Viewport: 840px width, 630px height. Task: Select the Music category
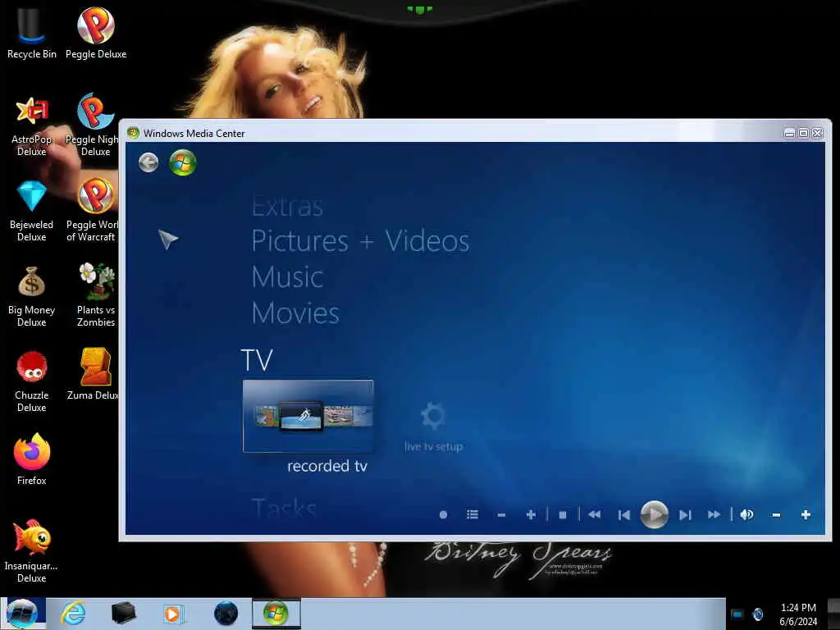click(288, 277)
